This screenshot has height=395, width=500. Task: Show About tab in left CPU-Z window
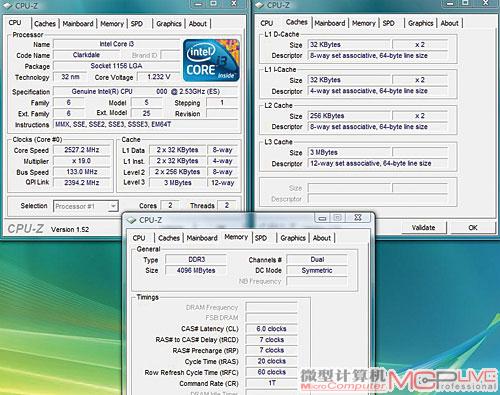198,24
